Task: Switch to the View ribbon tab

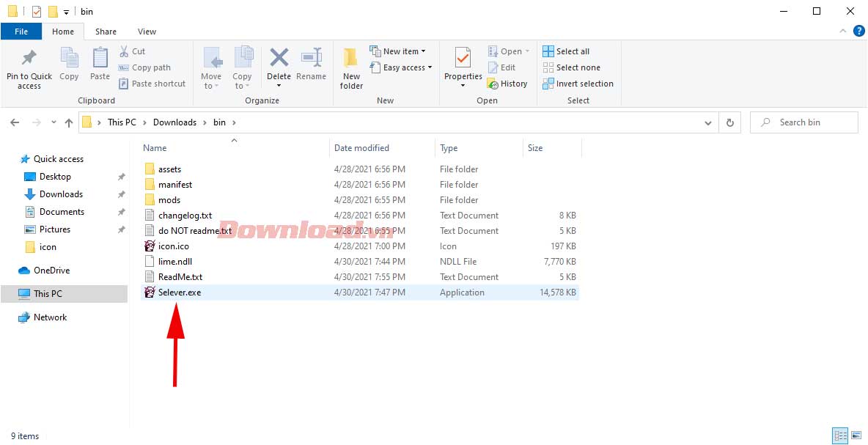Action: point(147,32)
